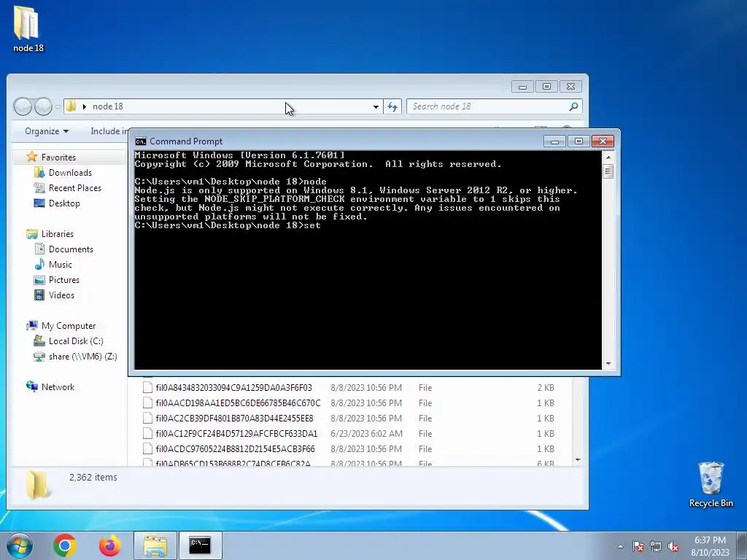The width and height of the screenshot is (747, 560).
Task: Click the node 18 breadcrumb in address bar
Action: [x=108, y=106]
